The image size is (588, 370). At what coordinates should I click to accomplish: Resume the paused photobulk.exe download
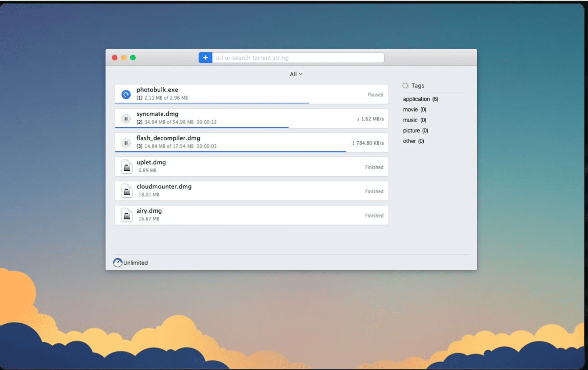pyautogui.click(x=126, y=95)
